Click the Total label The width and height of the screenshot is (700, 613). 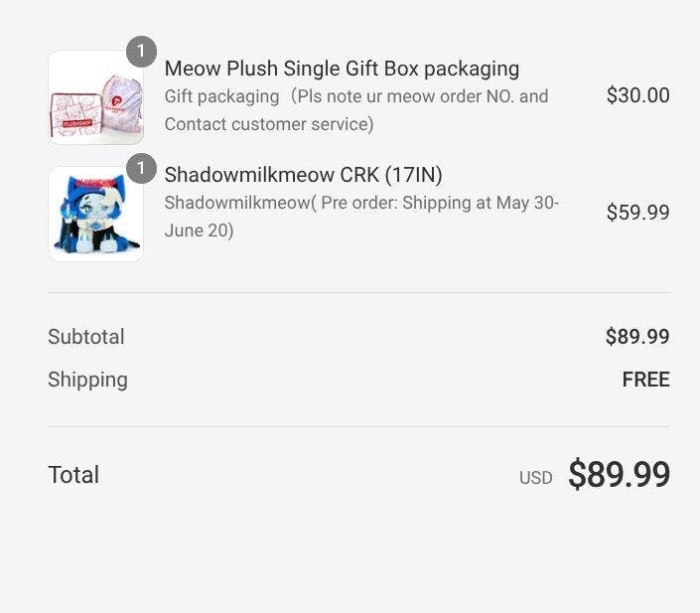(x=73, y=475)
